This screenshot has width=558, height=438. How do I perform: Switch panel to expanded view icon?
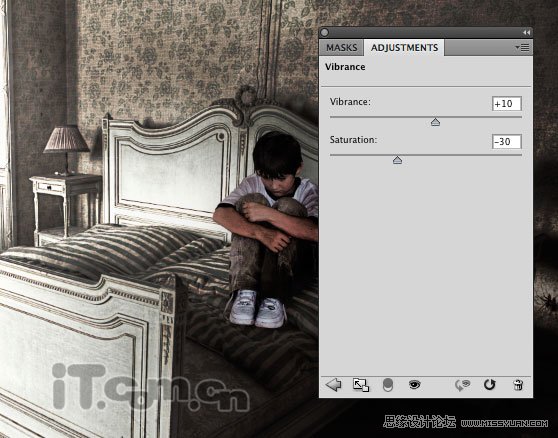[x=360, y=385]
